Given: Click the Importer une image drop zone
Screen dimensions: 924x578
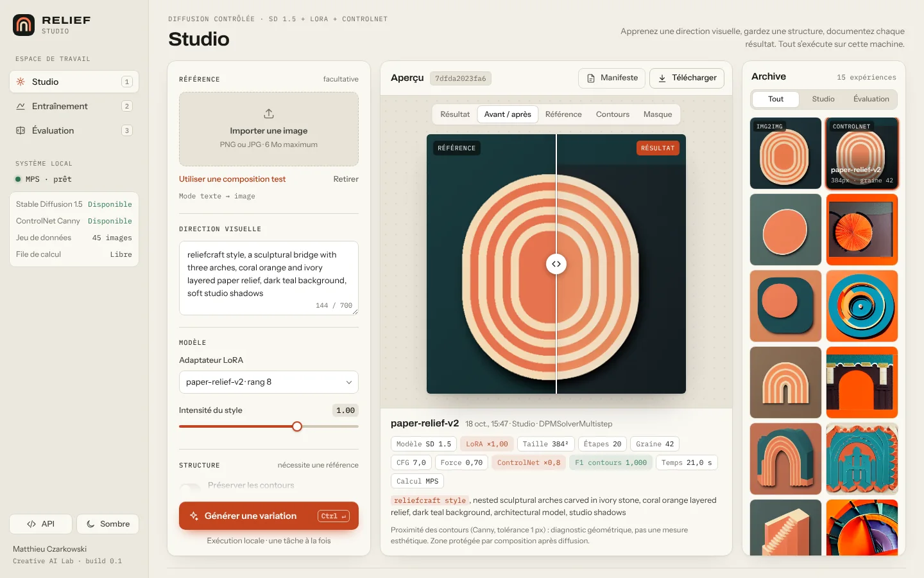Looking at the screenshot, I should click(x=269, y=129).
